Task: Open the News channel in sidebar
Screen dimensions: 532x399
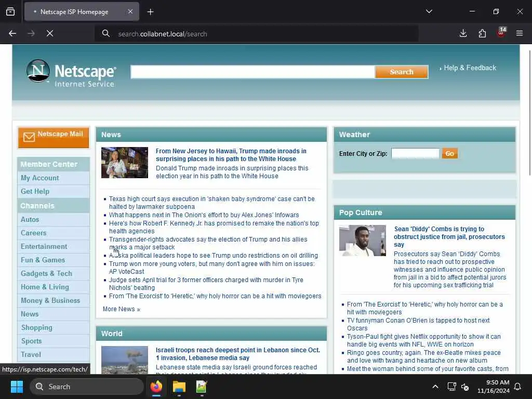Action: (30, 314)
